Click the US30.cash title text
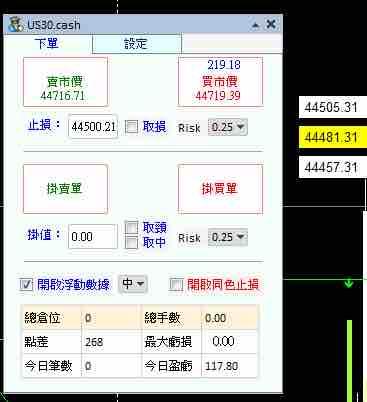Viewport: 367px width, 402px height. [x=54, y=25]
